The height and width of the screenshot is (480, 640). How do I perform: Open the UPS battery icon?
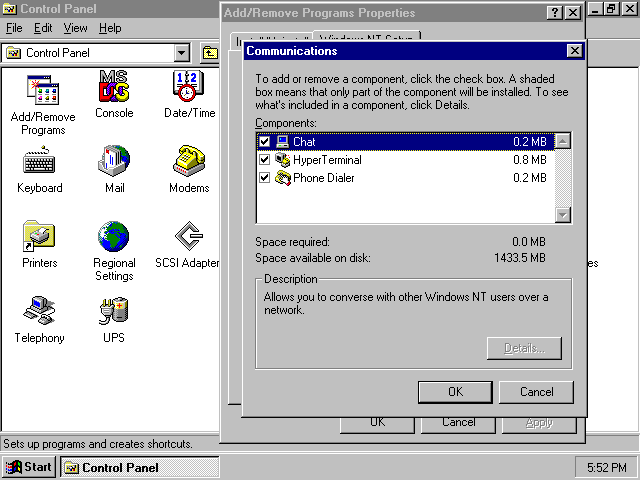pyautogui.click(x=114, y=311)
